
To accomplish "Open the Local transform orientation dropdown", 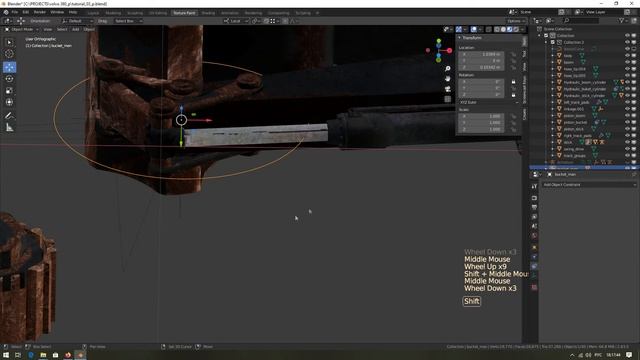I will pyautogui.click(x=236, y=21).
